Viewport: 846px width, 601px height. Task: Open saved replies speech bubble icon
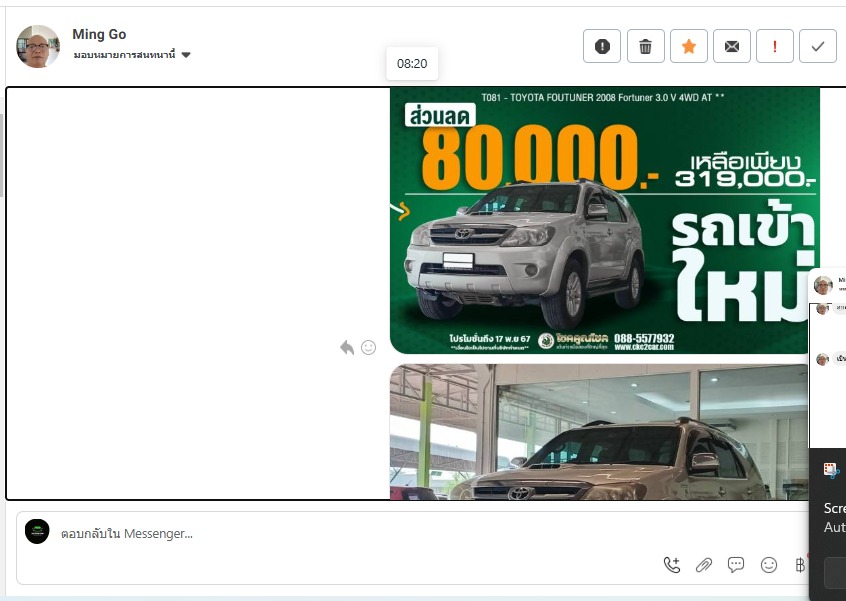[736, 565]
